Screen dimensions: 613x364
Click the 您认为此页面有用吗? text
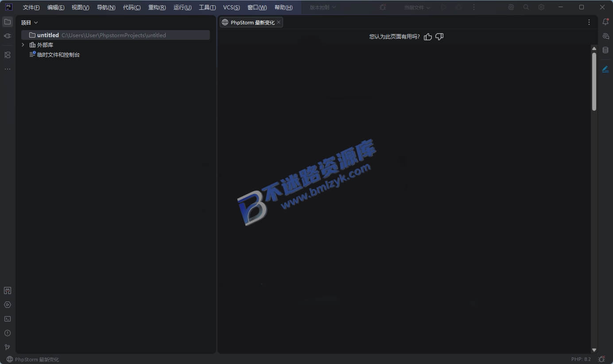(395, 37)
